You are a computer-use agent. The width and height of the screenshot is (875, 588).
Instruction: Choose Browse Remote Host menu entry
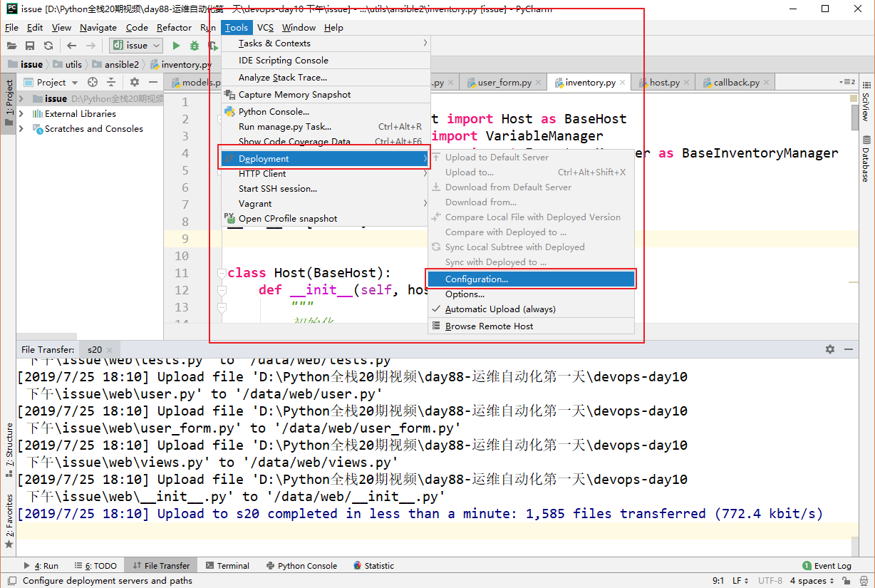tap(531, 326)
